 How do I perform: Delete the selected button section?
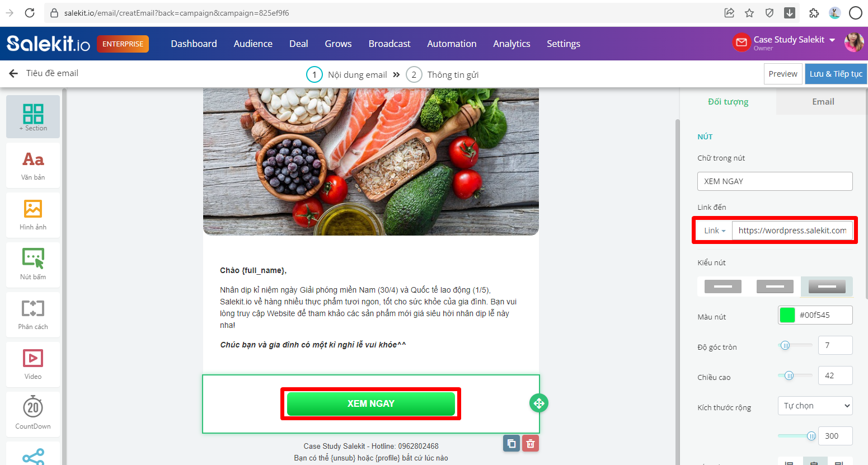531,444
